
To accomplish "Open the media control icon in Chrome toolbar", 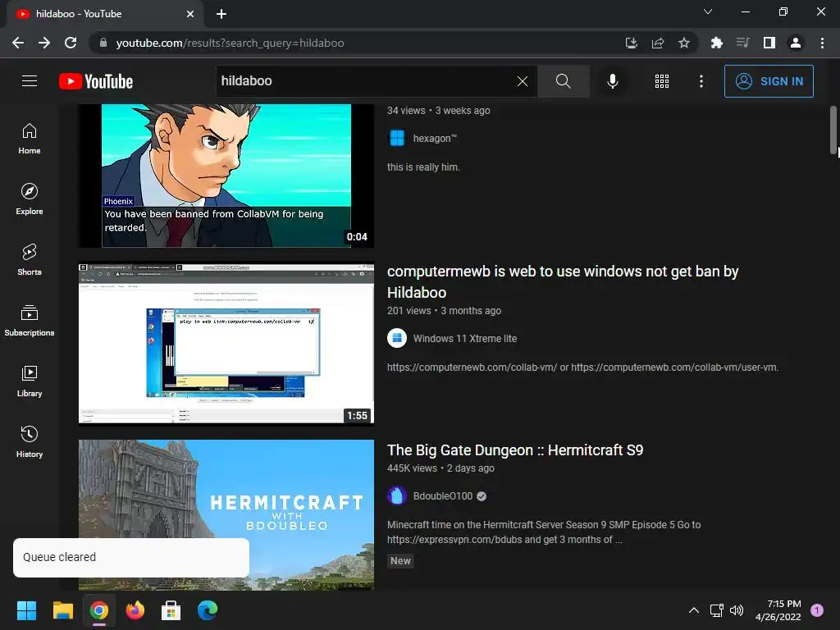I will [x=742, y=43].
